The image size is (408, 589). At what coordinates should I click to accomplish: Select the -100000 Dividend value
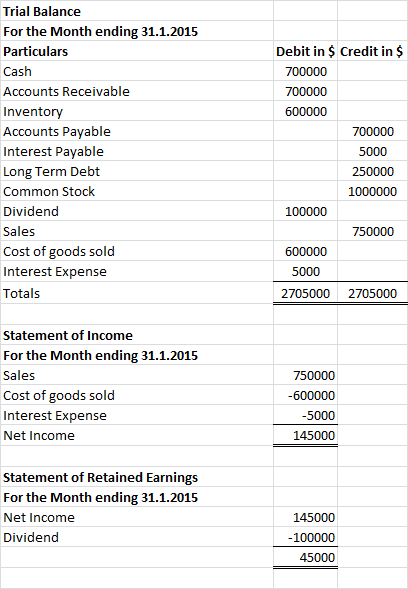point(311,537)
